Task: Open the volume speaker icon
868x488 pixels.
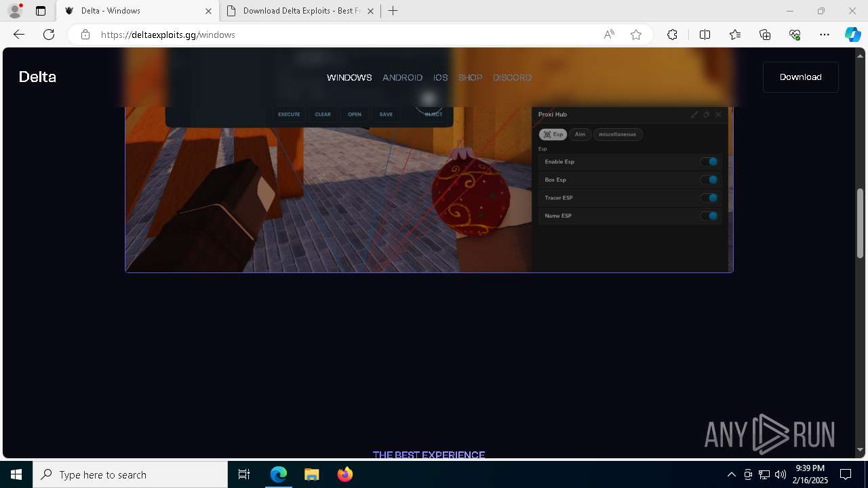Action: pos(781,474)
